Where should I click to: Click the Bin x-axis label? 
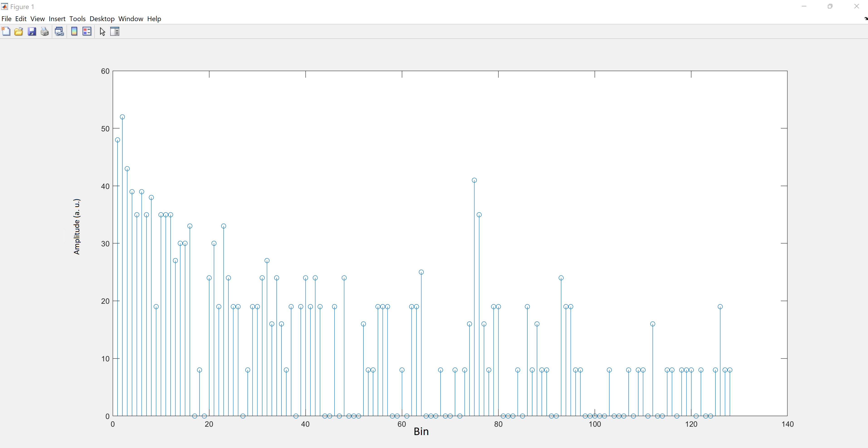click(421, 431)
